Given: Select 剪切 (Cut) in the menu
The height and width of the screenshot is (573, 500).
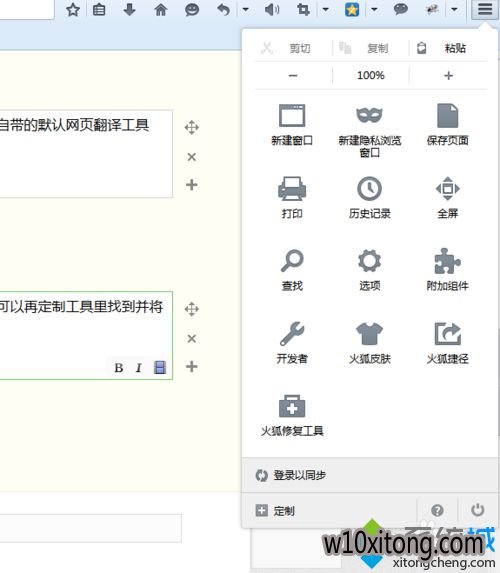Looking at the screenshot, I should 293,48.
